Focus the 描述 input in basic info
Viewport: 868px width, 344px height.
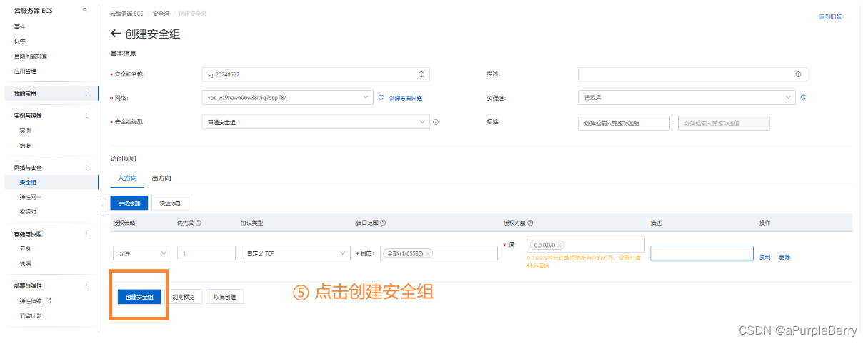tap(692, 74)
